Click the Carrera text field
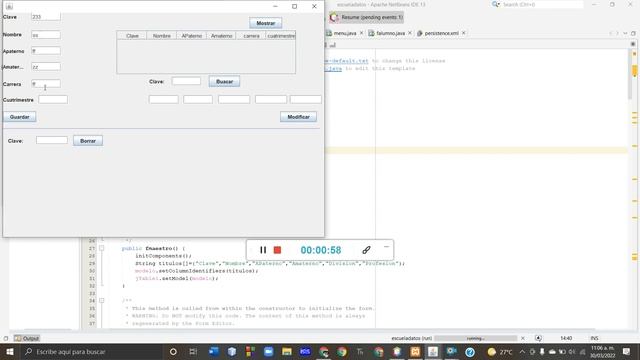This screenshot has height=360, width=640. pyautogui.click(x=46, y=84)
